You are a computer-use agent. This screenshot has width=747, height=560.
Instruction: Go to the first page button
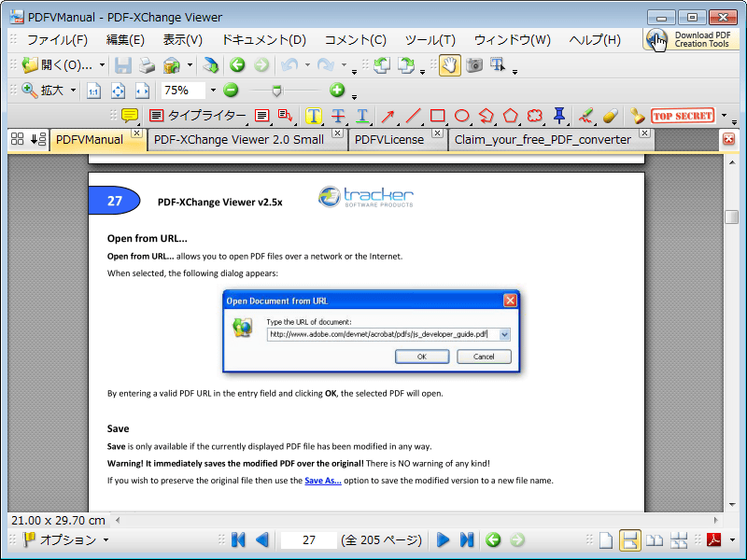point(238,539)
